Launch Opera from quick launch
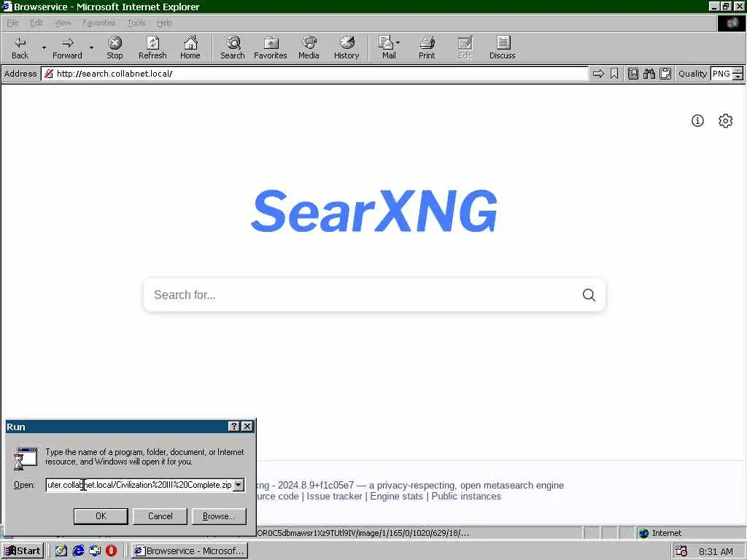The height and width of the screenshot is (560, 747). 112,551
